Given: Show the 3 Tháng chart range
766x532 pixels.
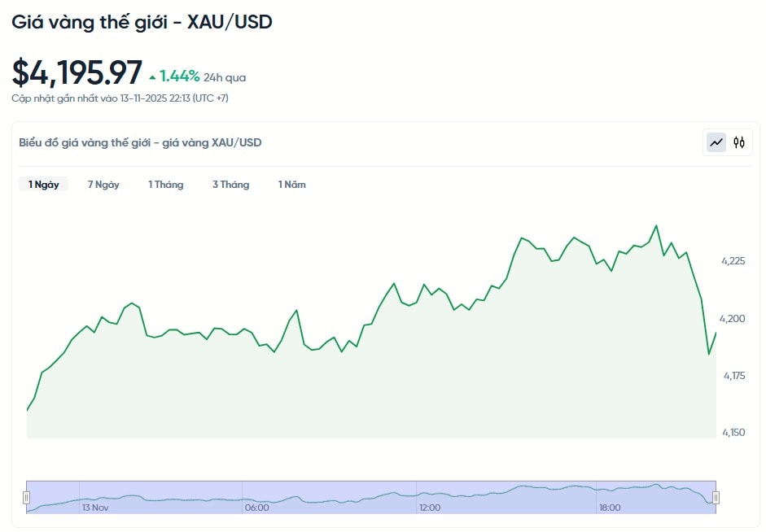Looking at the screenshot, I should 231,185.
